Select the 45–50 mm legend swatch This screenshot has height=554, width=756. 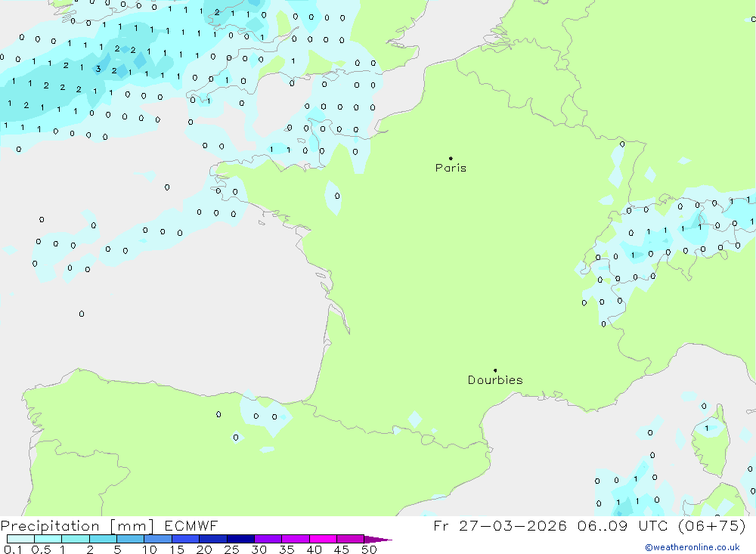tap(351, 539)
